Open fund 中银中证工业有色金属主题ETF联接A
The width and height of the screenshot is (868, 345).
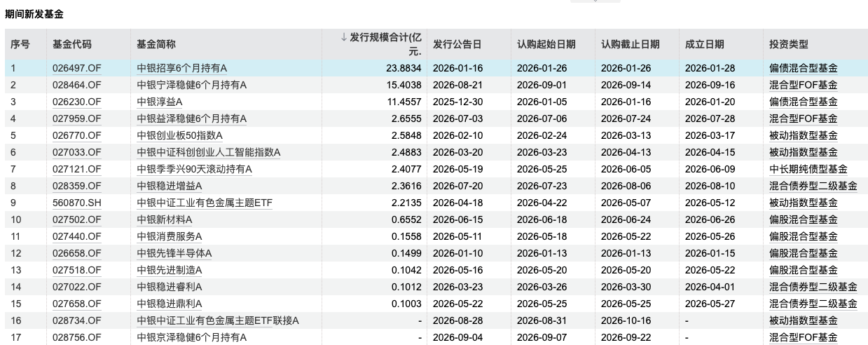tap(218, 320)
